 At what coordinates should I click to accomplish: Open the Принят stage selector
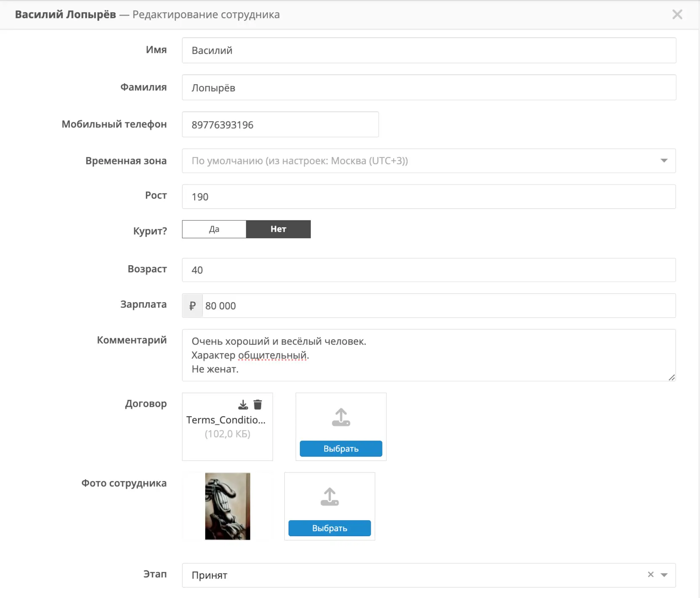click(x=429, y=575)
